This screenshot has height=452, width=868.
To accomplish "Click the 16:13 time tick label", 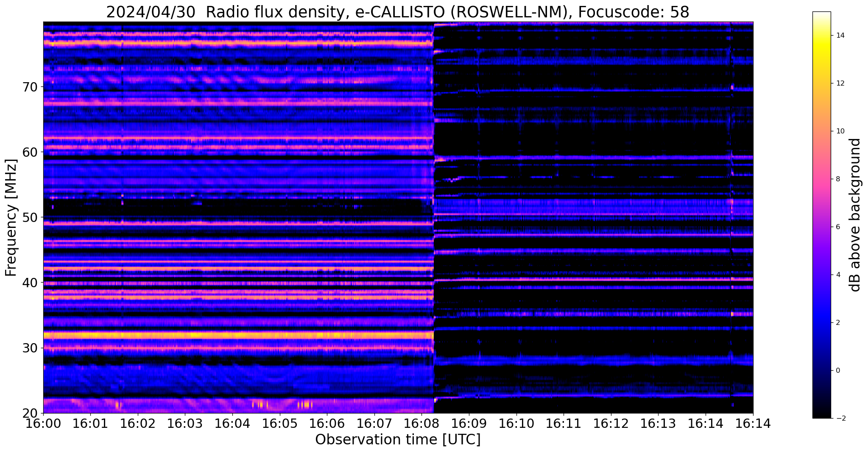I will tap(659, 423).
